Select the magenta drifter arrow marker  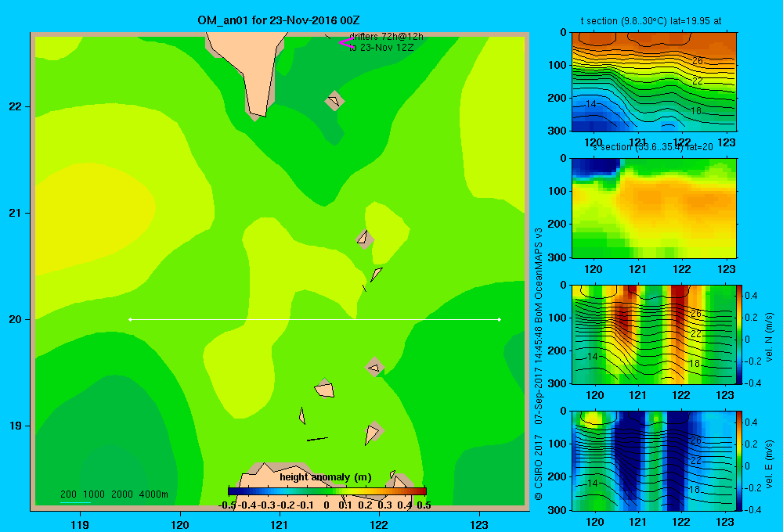345,42
